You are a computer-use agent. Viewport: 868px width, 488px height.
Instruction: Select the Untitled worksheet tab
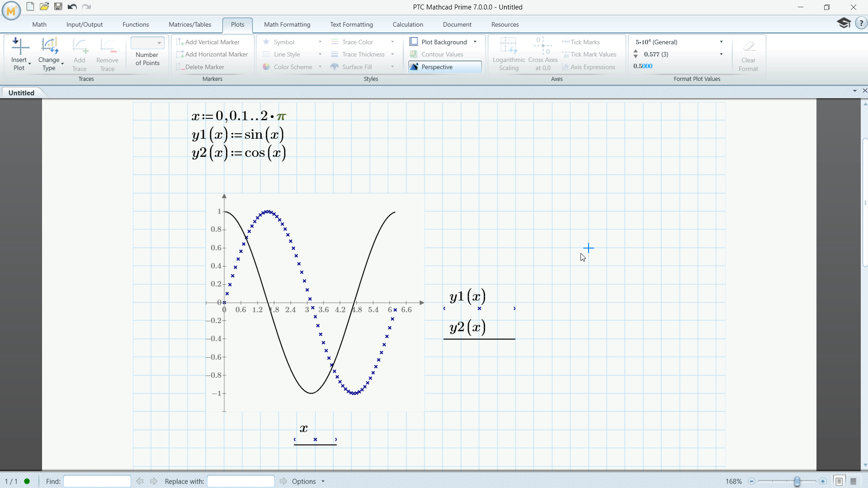21,93
